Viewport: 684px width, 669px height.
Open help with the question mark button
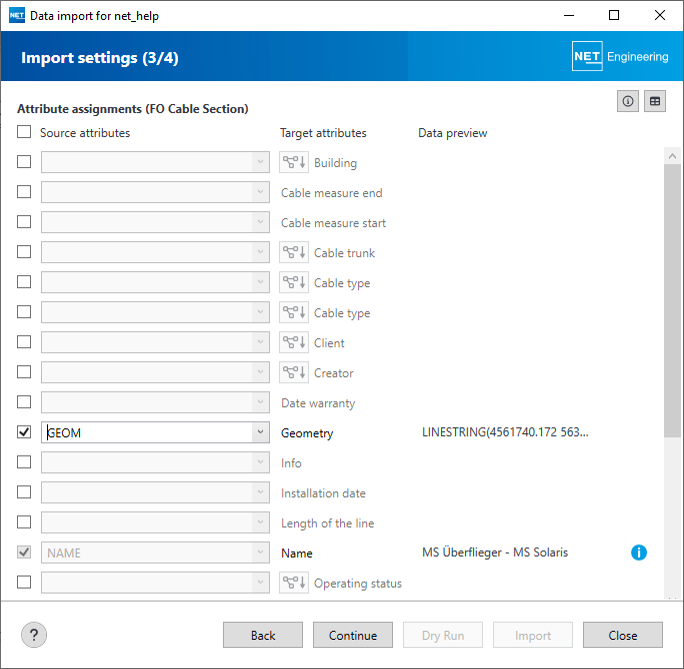34,635
